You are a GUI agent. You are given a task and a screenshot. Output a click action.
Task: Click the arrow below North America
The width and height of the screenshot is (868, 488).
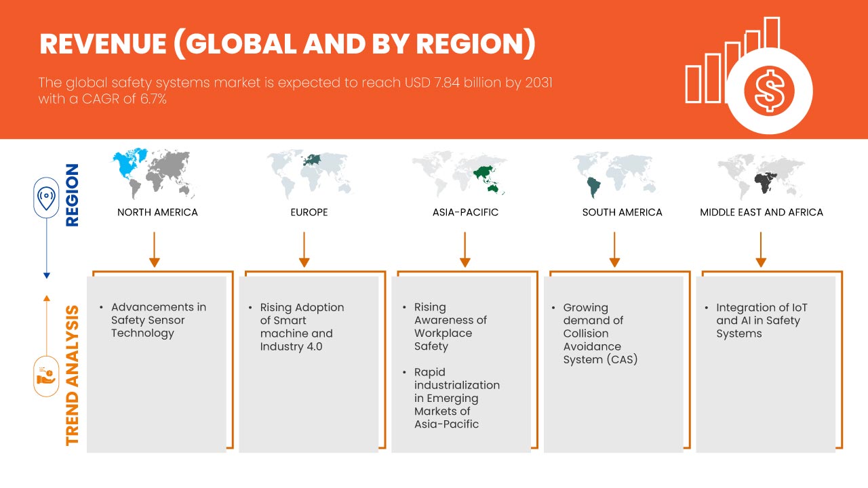155,249
